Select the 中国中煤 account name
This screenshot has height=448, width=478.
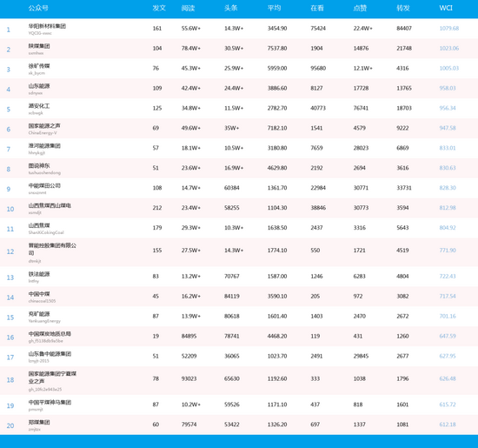[x=39, y=294]
